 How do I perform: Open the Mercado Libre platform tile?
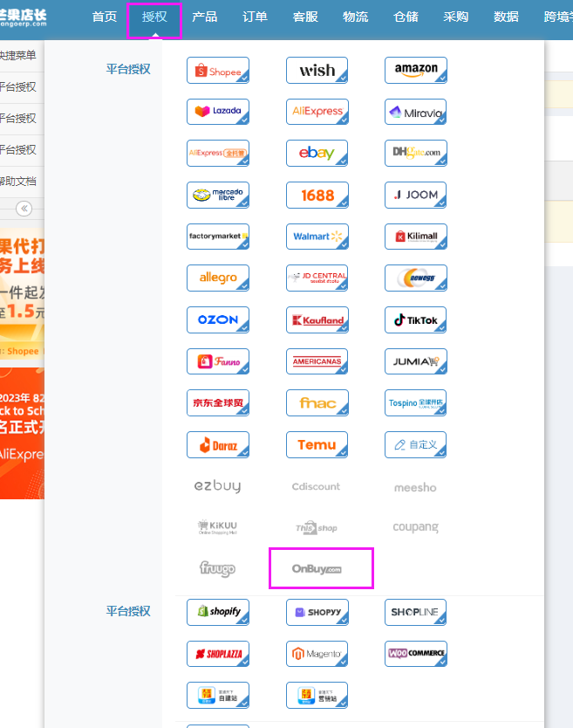coord(218,195)
